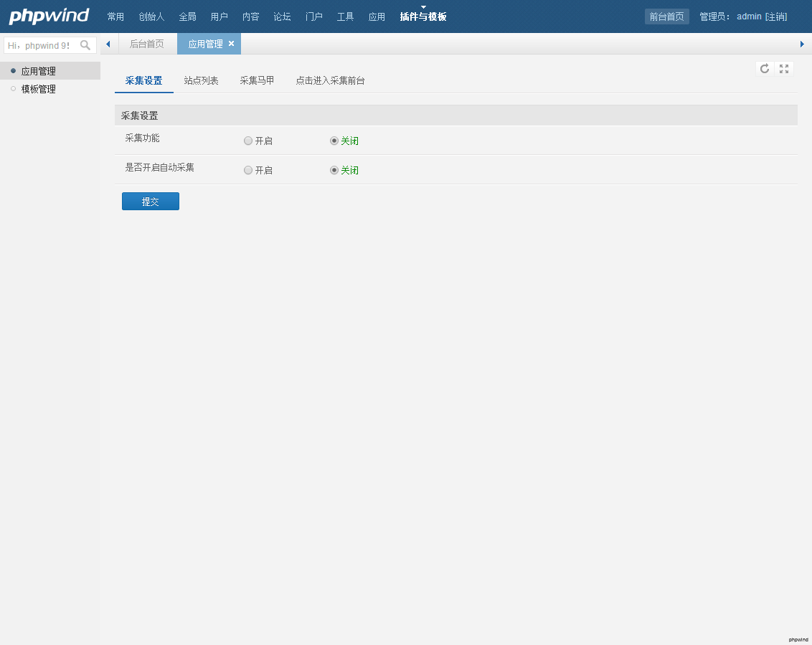Select 关闭 for 是否开启自动采集
Viewport: 812px width, 645px height.
[x=334, y=171]
